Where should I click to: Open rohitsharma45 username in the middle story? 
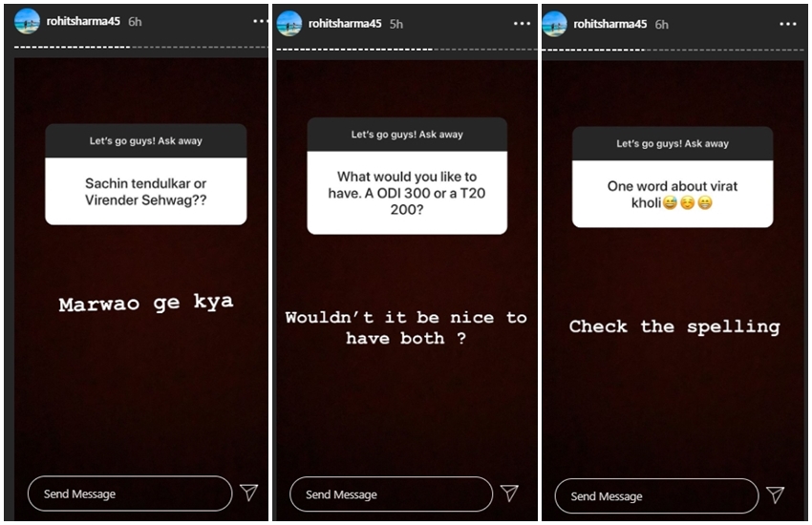click(345, 24)
